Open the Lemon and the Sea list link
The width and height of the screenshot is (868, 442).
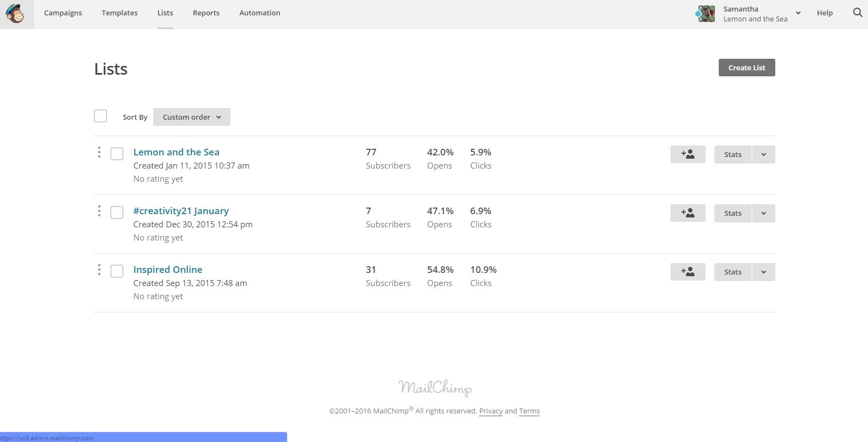176,152
